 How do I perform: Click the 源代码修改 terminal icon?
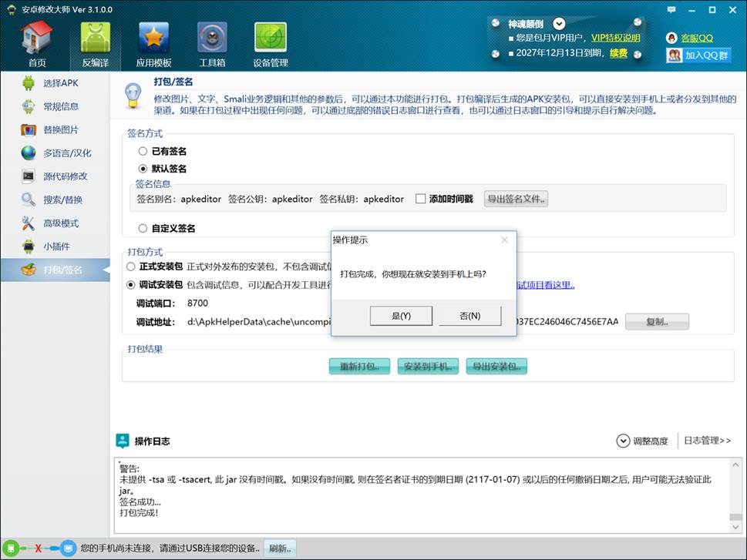[x=29, y=176]
